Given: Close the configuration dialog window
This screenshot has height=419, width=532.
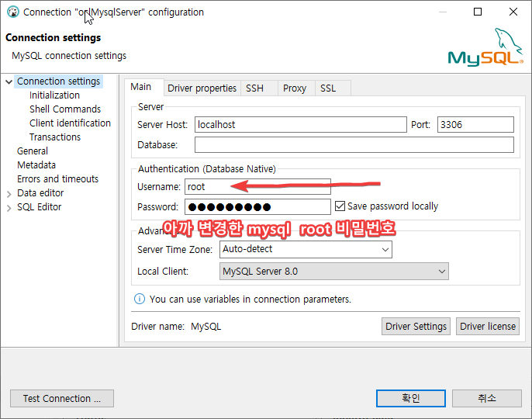Looking at the screenshot, I should coord(513,12).
